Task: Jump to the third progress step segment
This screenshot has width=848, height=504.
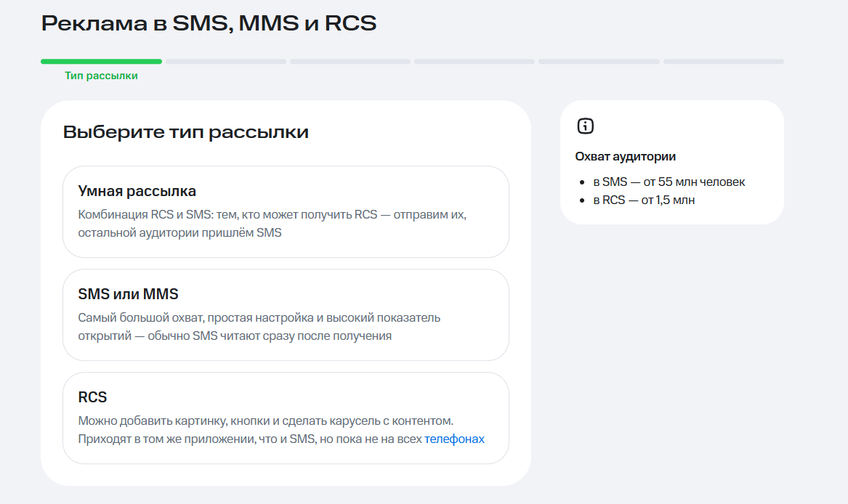Action: 350,62
